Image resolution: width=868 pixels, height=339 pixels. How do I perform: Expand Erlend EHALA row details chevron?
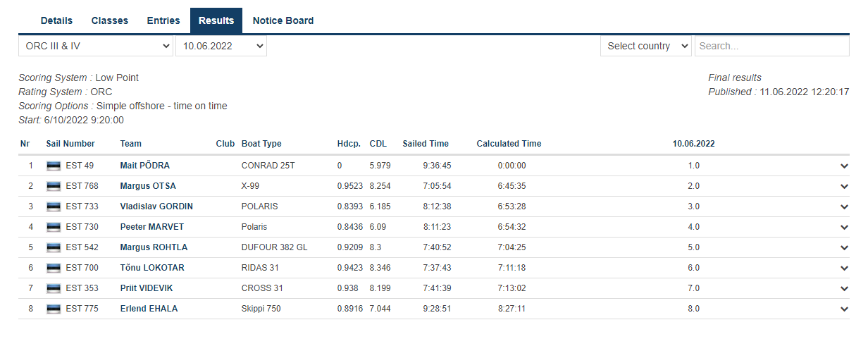point(844,309)
